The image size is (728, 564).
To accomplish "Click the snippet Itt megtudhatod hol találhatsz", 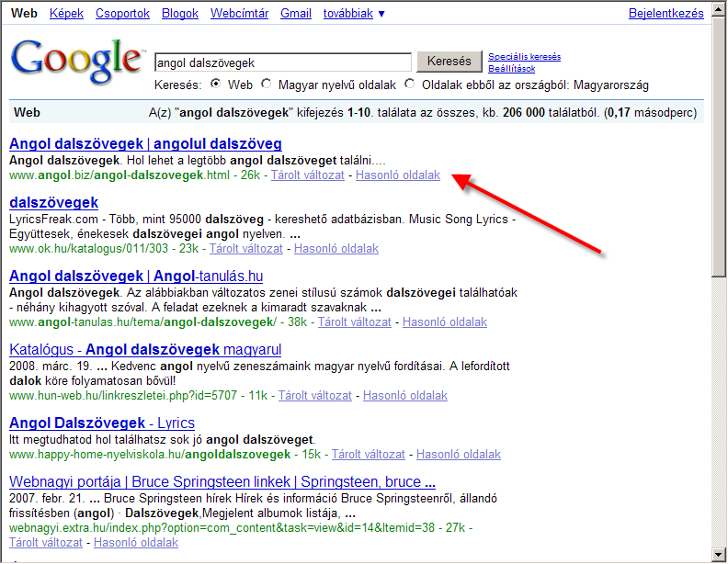I will 163,440.
